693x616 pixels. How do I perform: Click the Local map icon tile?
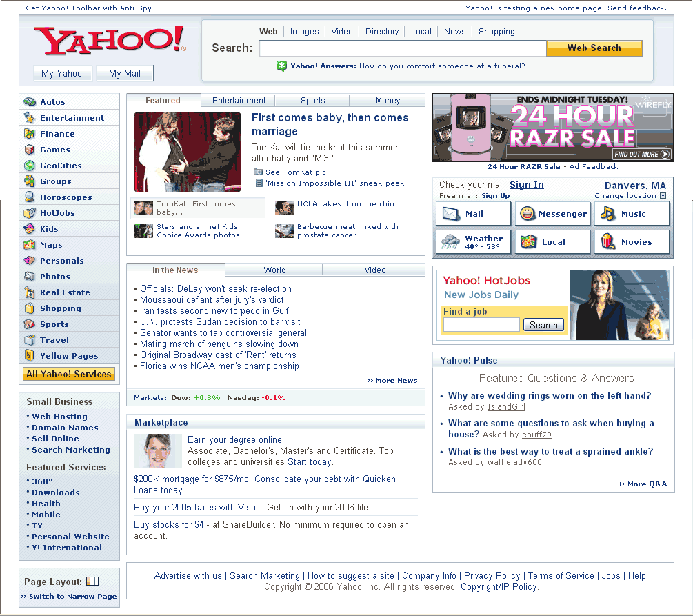click(528, 241)
